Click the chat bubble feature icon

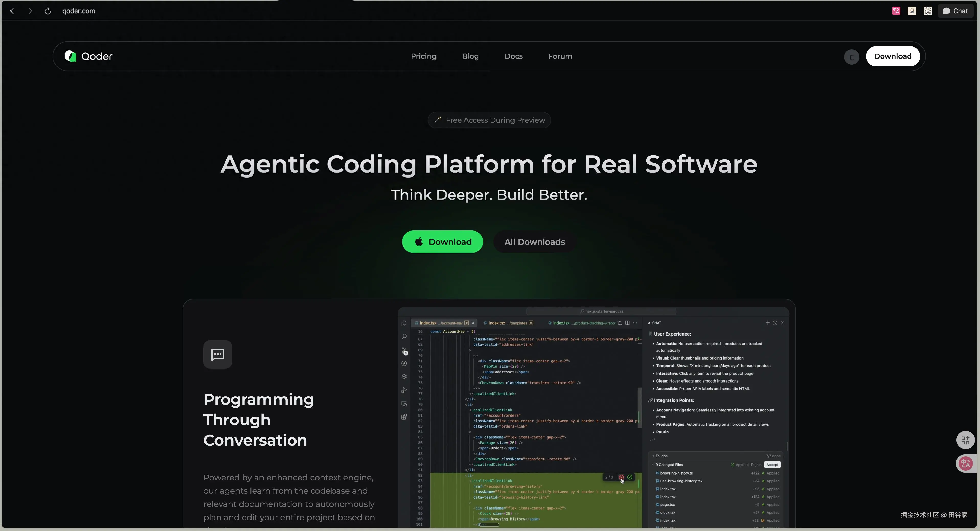(x=218, y=354)
